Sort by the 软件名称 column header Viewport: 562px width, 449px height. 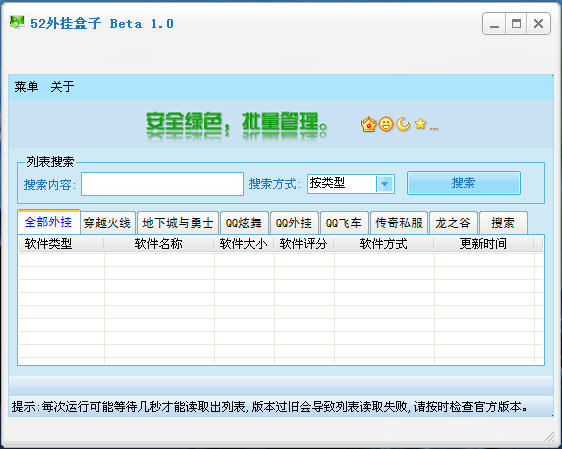[159, 244]
